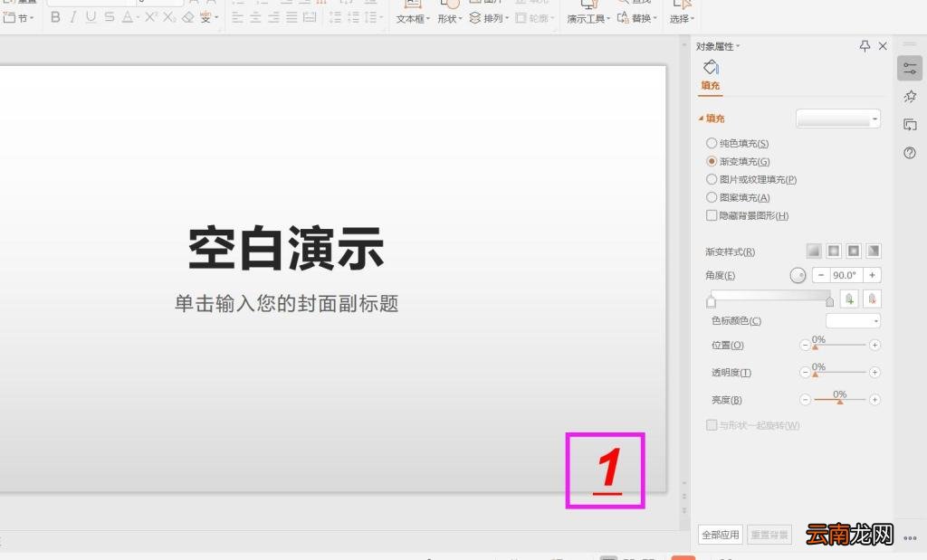Click the 全部应用 apply-to-all button
927x560 pixels.
pos(720,535)
